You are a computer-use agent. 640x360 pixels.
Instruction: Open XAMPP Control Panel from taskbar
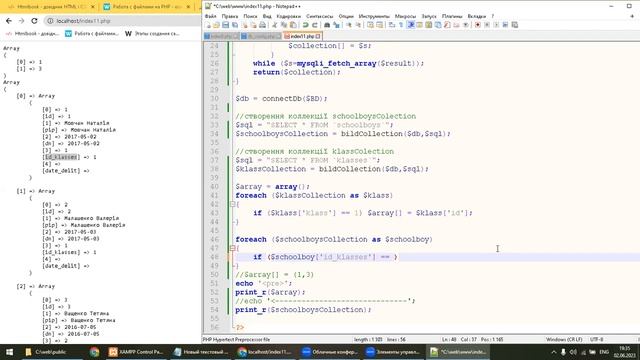(x=136, y=352)
